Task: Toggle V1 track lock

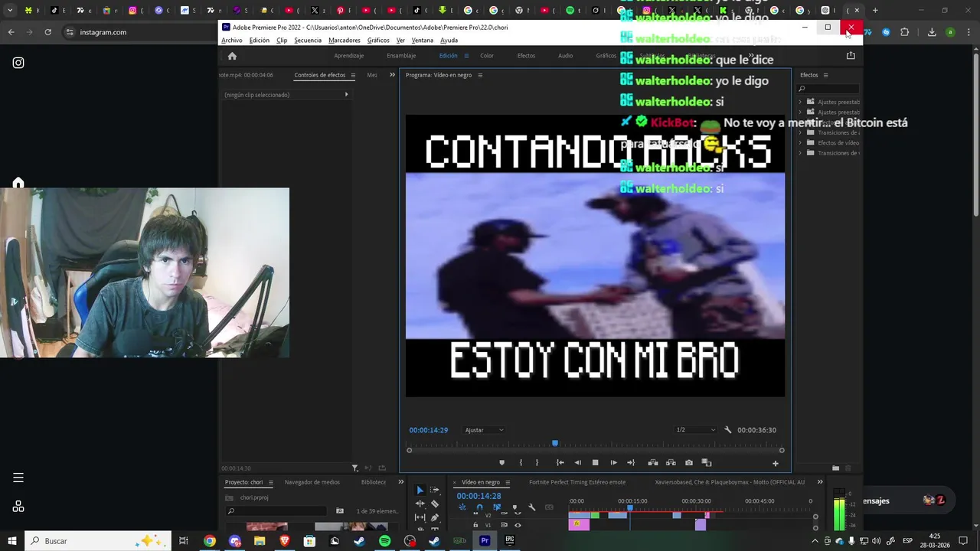Action: pyautogui.click(x=475, y=525)
